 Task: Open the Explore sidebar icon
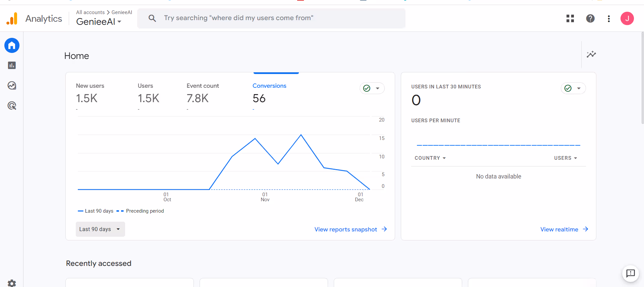12,85
